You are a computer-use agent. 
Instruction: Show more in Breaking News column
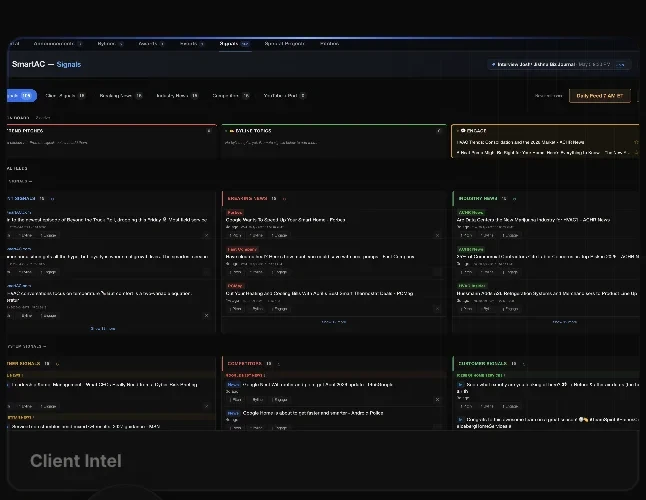[x=334, y=322]
